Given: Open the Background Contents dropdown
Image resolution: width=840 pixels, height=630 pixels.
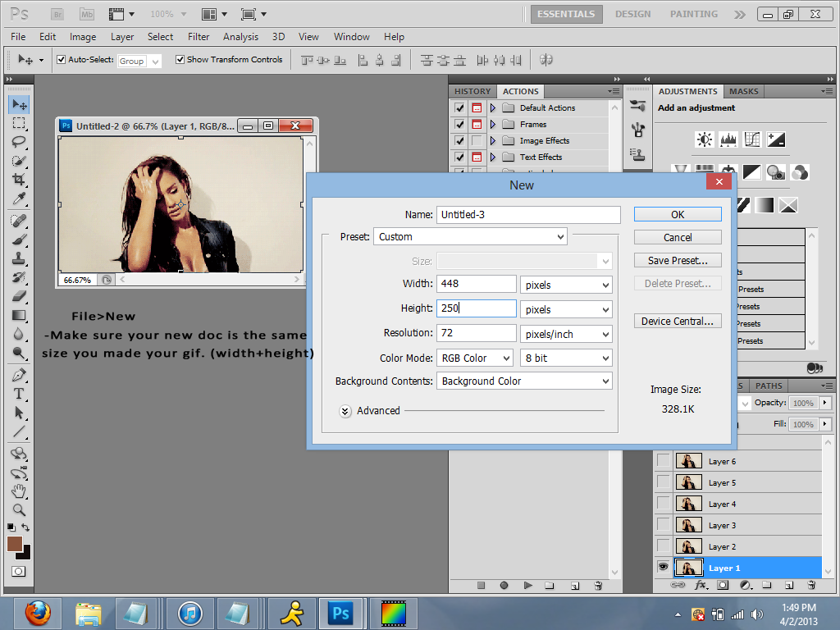Looking at the screenshot, I should 524,381.
